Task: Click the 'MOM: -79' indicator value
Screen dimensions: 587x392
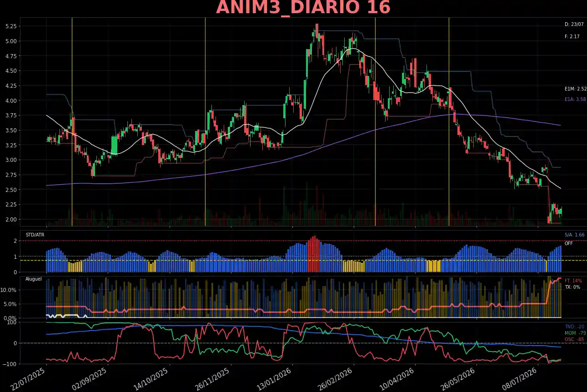Action: click(575, 333)
